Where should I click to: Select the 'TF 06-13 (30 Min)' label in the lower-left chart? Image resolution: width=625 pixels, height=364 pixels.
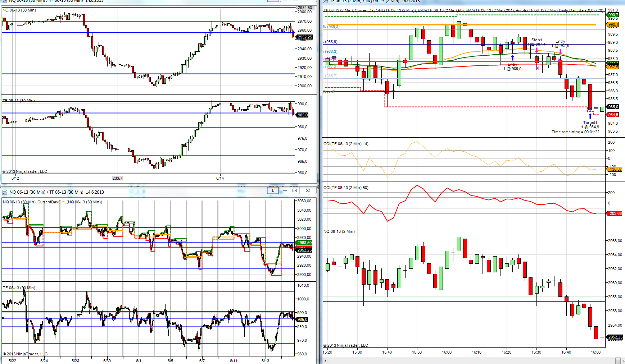coord(19,288)
